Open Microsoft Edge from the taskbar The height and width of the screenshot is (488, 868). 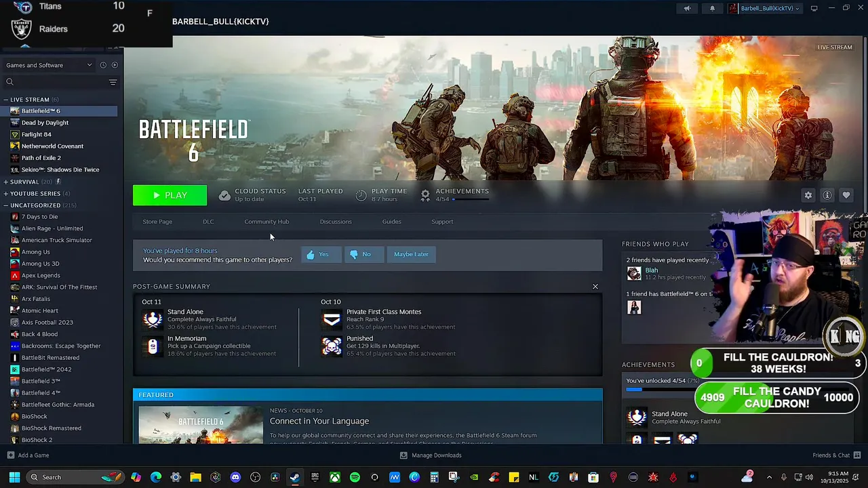tap(156, 477)
